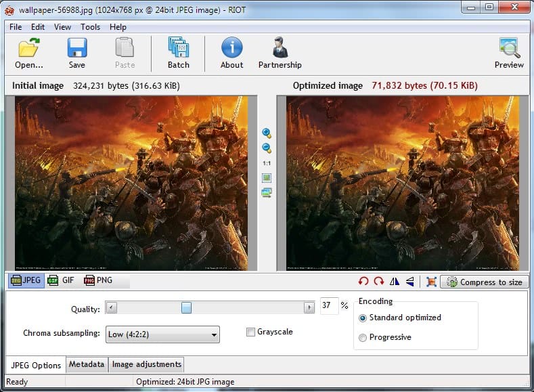Screen dimensions: 534x392
Task: Open Batch processing
Action: (x=179, y=53)
